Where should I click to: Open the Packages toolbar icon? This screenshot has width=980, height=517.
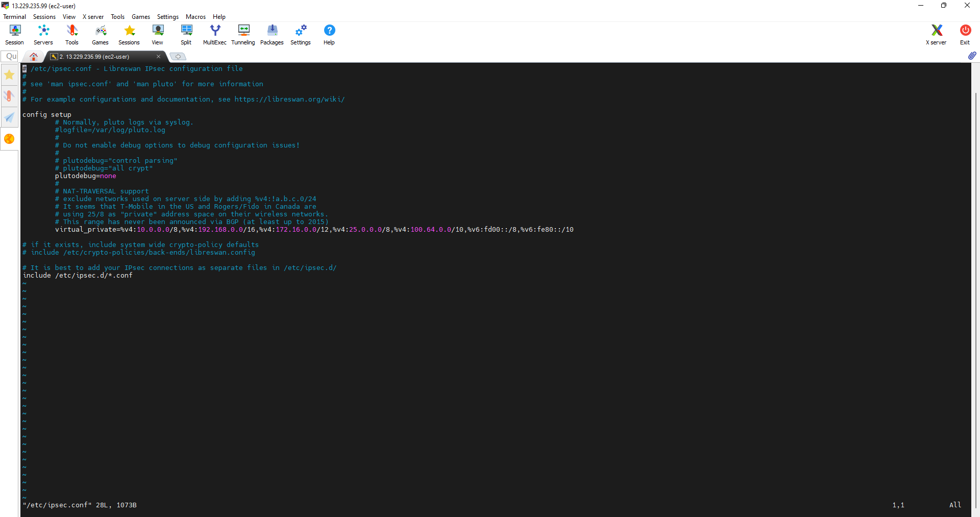click(272, 35)
